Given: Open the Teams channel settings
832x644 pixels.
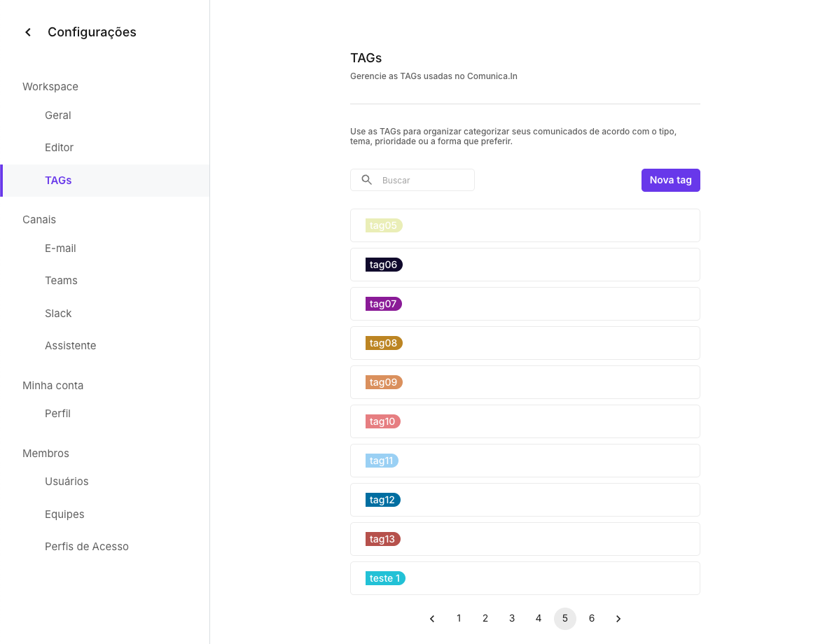Looking at the screenshot, I should 61,281.
